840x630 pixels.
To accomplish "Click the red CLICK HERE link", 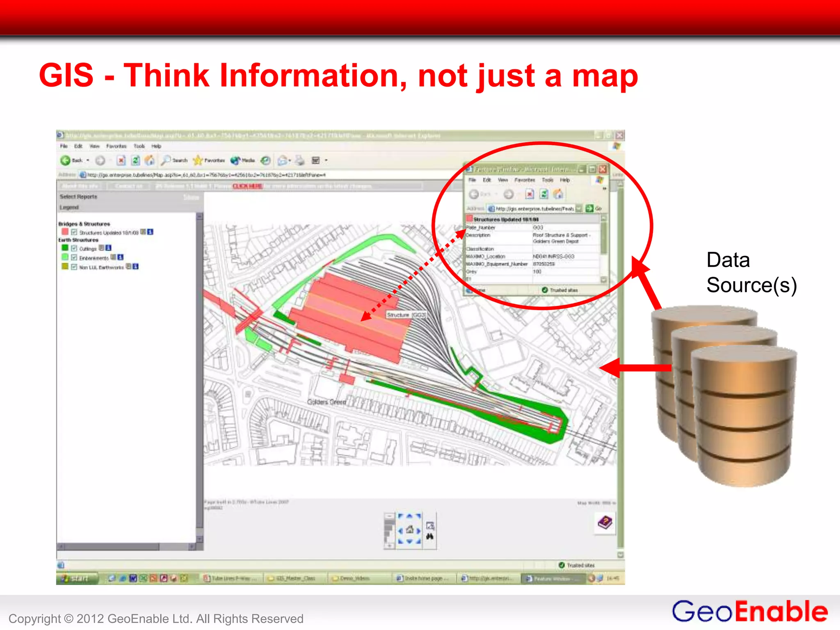I will click(x=247, y=186).
